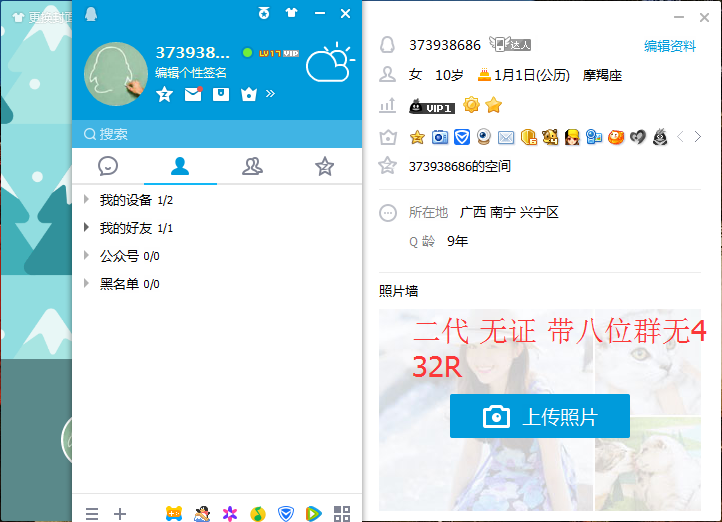Viewport: 722px width, 522px height.
Task: Open the medal icon in the title bar
Action: tap(264, 13)
